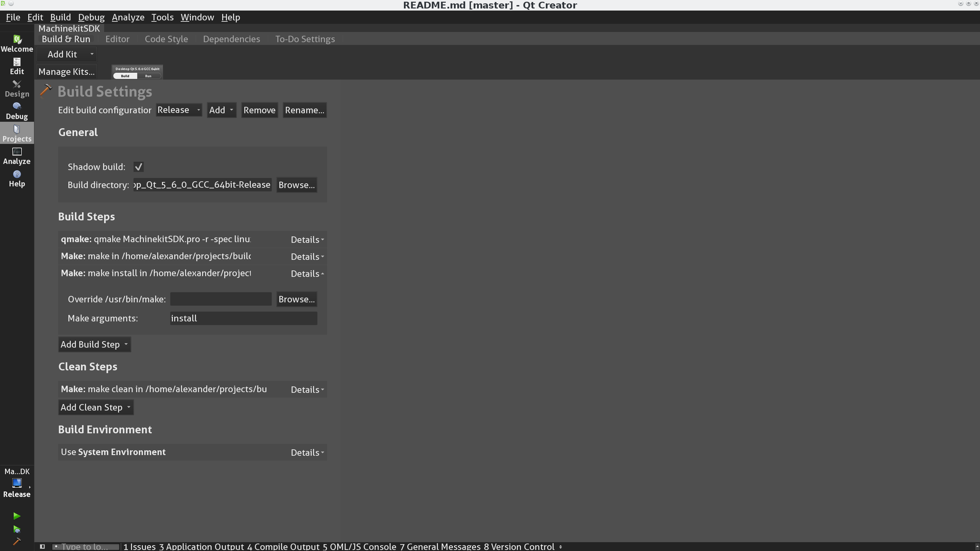Switch to Analyze mode
Image resolution: width=980 pixels, height=551 pixels.
pyautogui.click(x=17, y=155)
